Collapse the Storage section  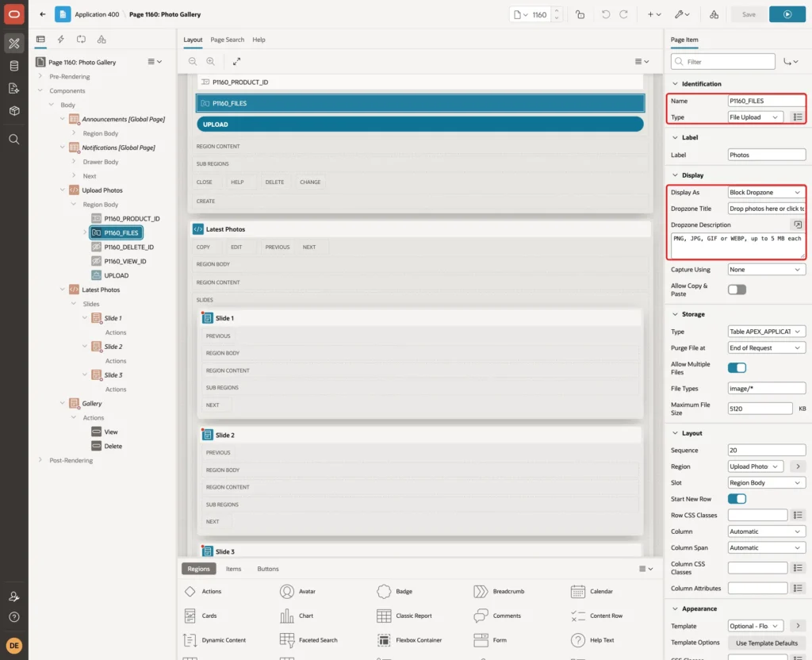coord(675,314)
